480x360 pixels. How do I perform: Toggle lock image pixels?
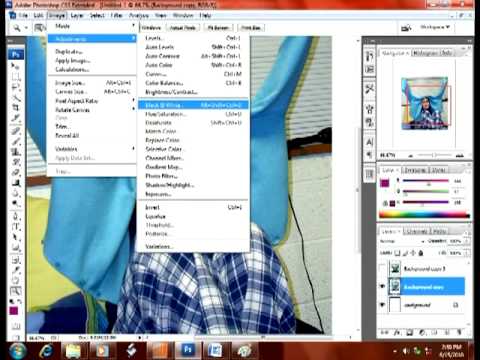(x=406, y=253)
